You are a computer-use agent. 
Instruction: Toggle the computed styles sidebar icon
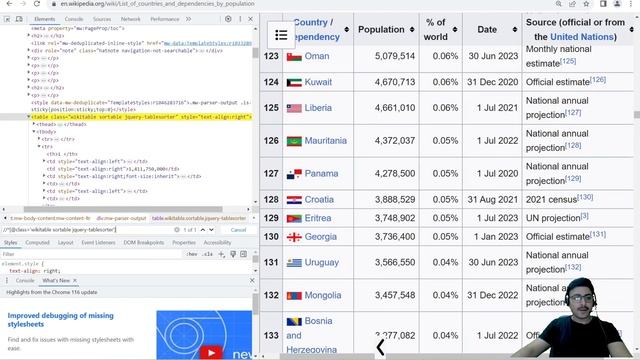(x=244, y=254)
